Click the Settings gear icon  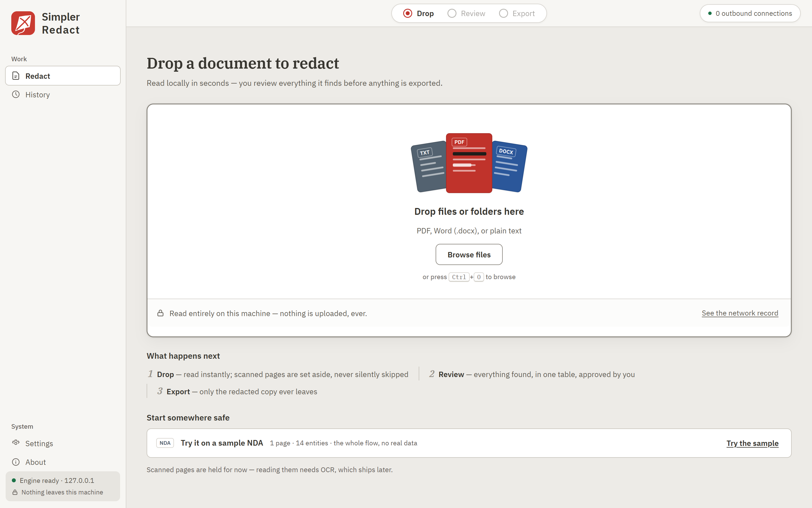16,443
